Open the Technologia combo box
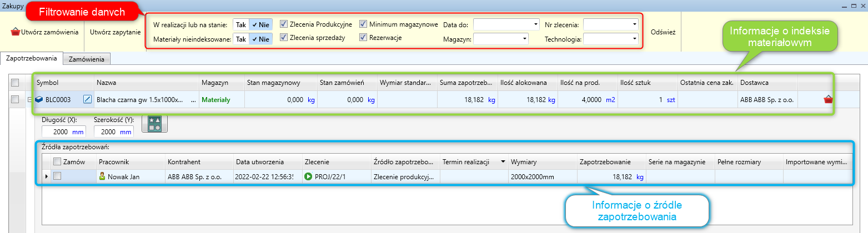The width and height of the screenshot is (868, 233). (x=634, y=39)
